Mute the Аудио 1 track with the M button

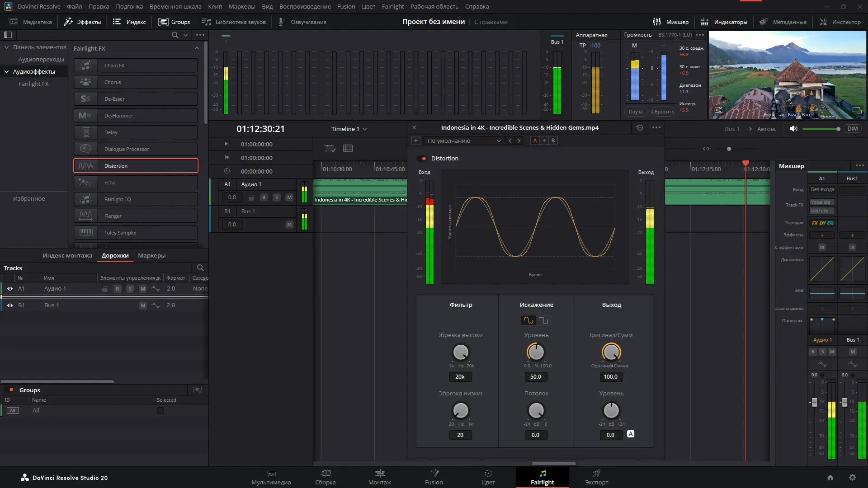tap(289, 197)
